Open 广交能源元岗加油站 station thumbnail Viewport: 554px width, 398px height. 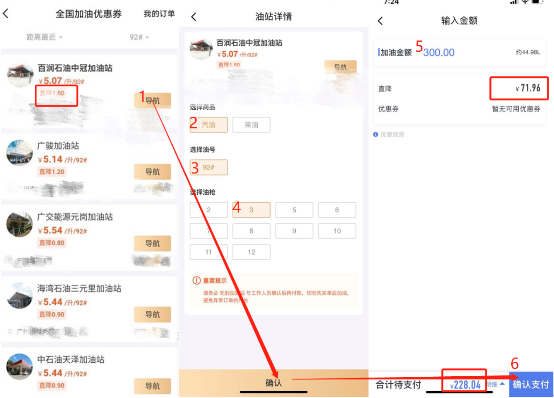click(x=20, y=224)
